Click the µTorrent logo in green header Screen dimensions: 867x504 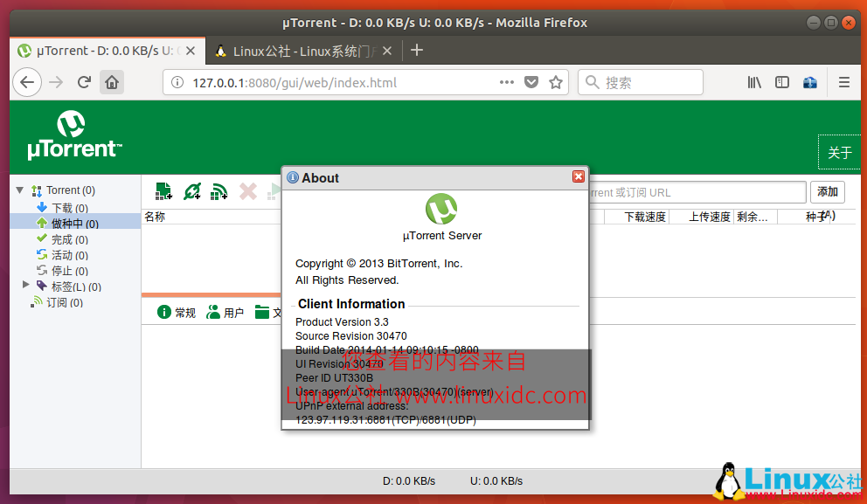[x=74, y=135]
